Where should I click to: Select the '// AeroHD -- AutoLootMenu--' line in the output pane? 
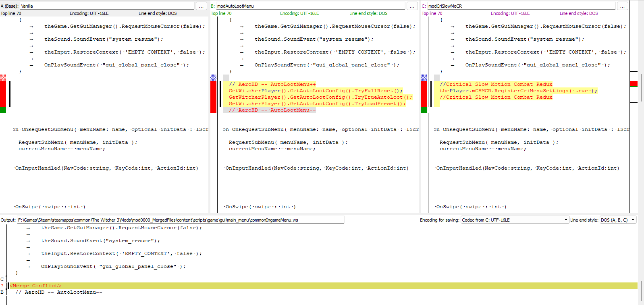[59, 292]
